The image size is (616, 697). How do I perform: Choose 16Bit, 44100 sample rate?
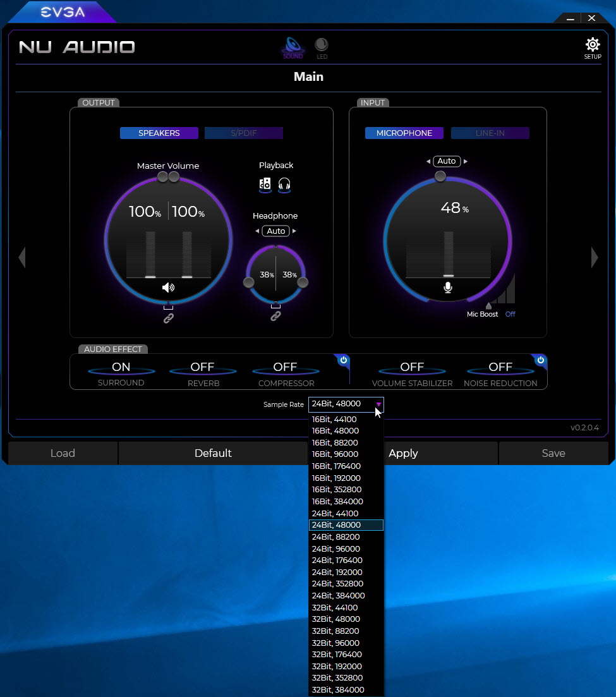pos(346,419)
